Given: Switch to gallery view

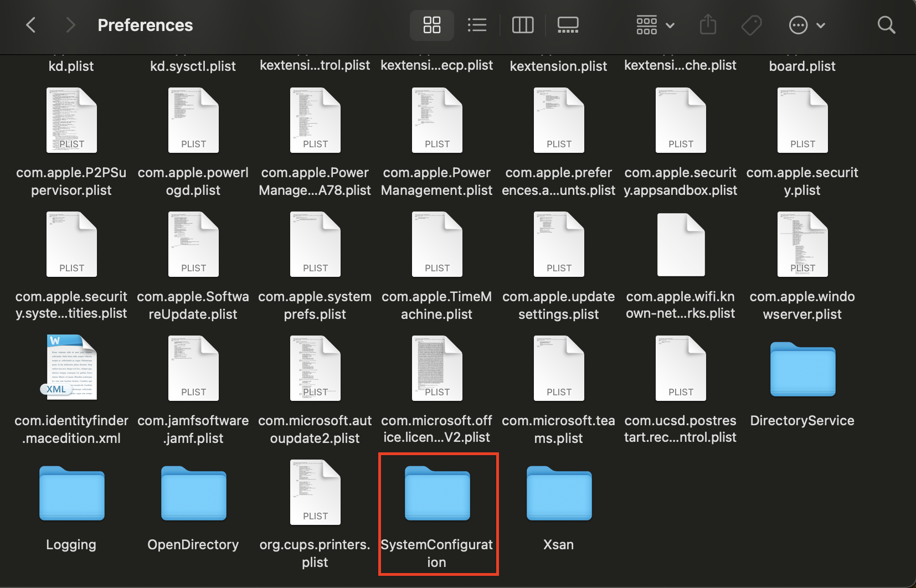Looking at the screenshot, I should point(568,25).
